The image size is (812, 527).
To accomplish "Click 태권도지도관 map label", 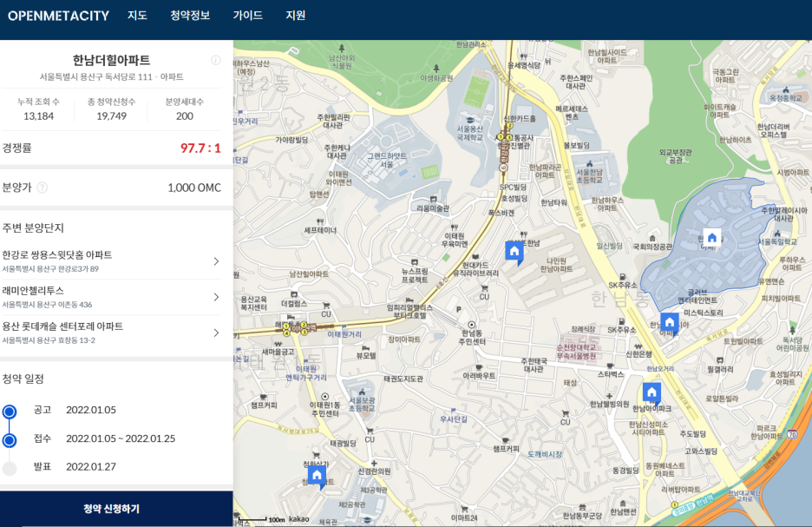I will [403, 379].
